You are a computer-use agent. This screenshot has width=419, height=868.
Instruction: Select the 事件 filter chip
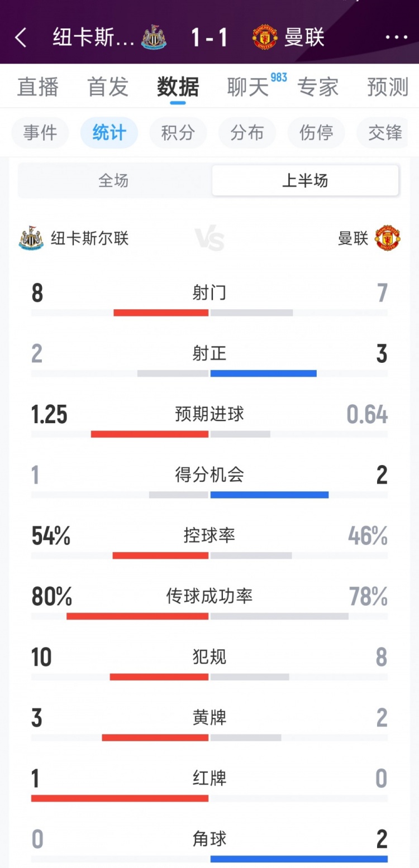tap(40, 133)
